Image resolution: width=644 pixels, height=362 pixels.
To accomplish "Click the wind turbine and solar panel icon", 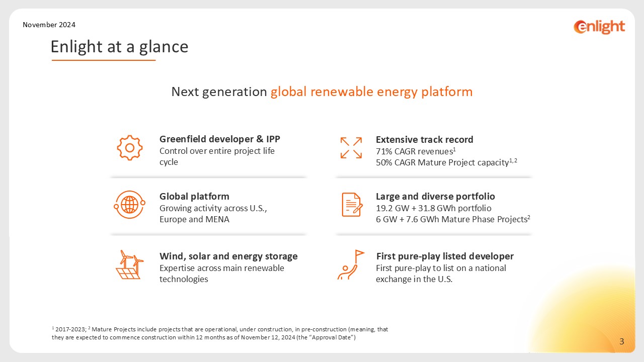I will pos(129,264).
